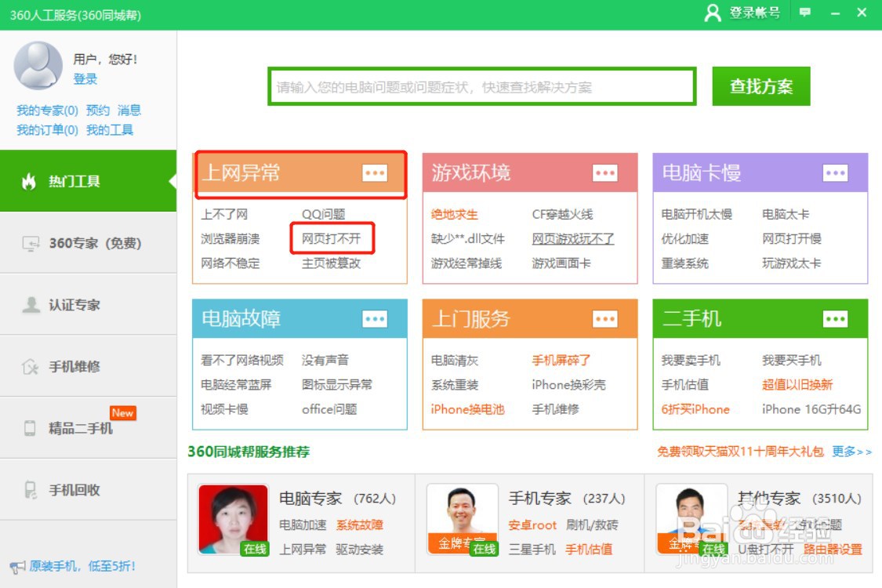This screenshot has height=588, width=882.
Task: Select the 热门工具 sidebar tab
Action: pos(89,181)
